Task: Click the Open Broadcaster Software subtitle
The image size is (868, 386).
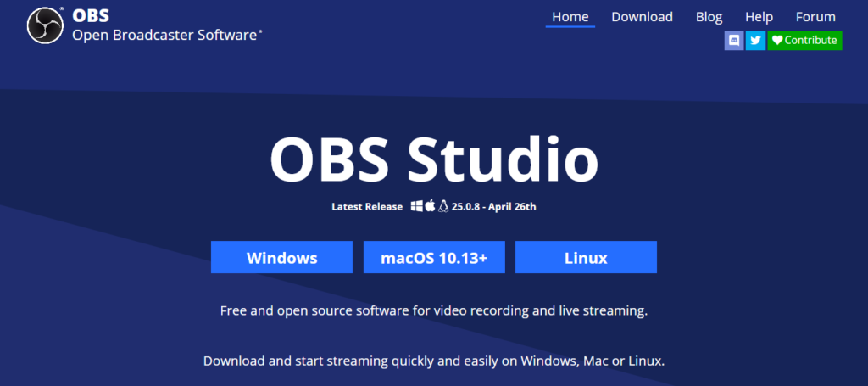Action: 164,36
